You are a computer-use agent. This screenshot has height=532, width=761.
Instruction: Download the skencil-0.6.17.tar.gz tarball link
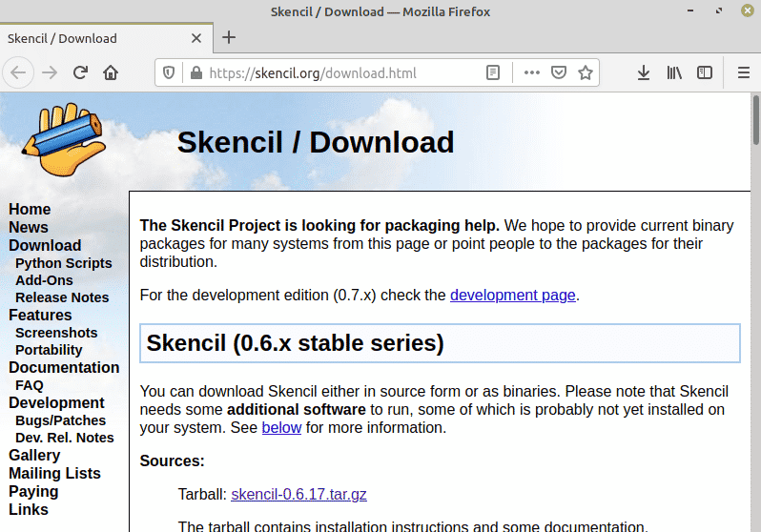[299, 494]
